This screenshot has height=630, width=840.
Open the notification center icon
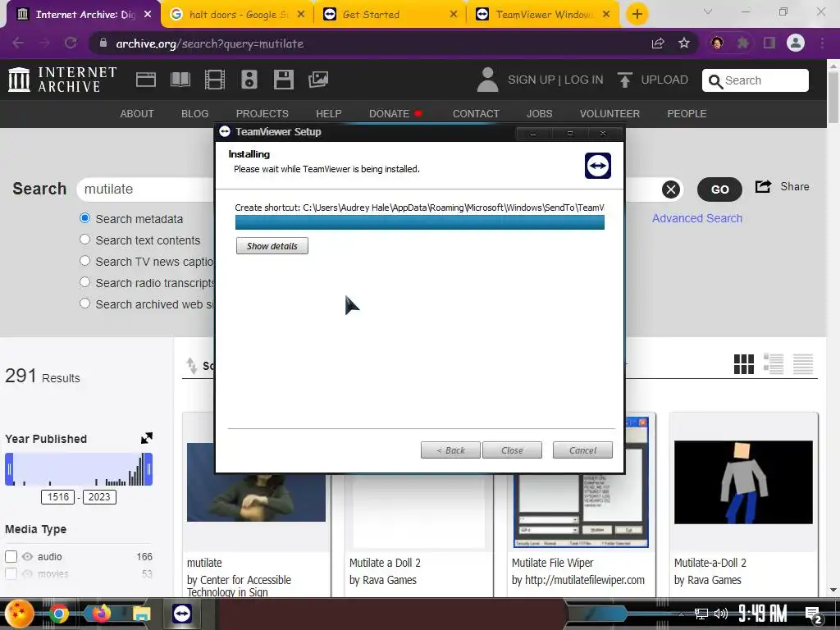point(814,615)
